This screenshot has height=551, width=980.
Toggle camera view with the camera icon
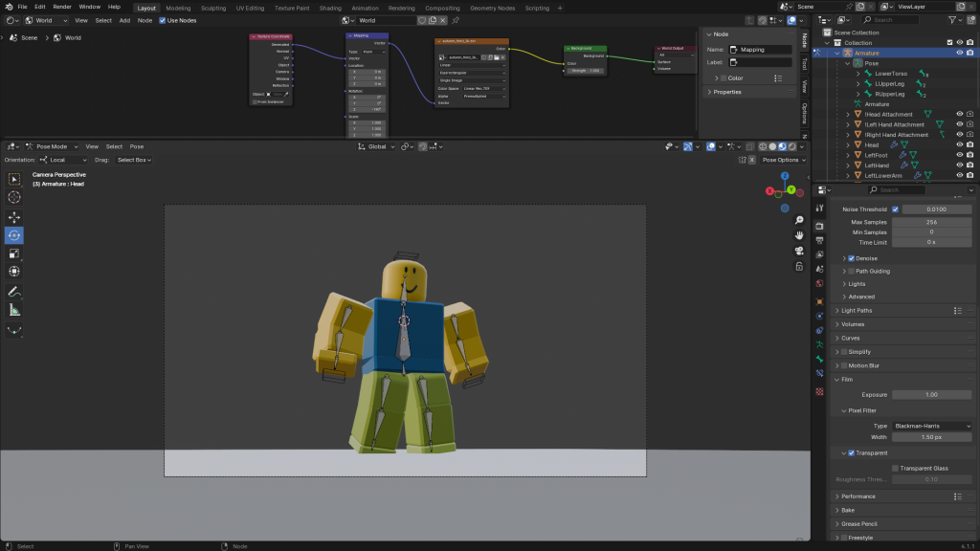click(799, 252)
